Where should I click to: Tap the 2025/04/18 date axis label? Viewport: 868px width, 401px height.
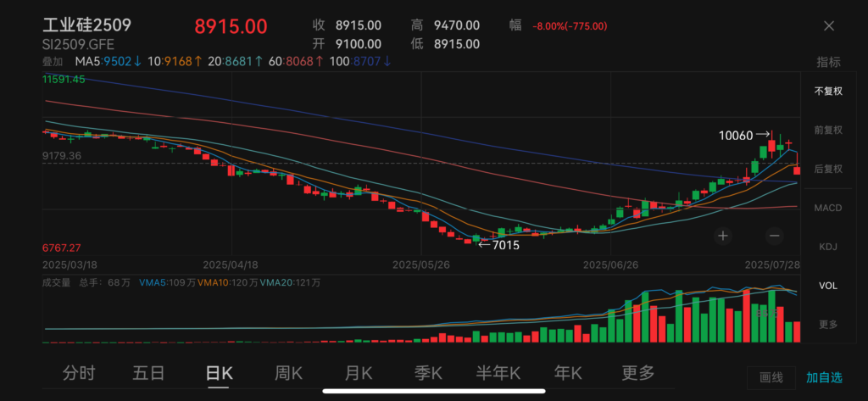coord(231,265)
